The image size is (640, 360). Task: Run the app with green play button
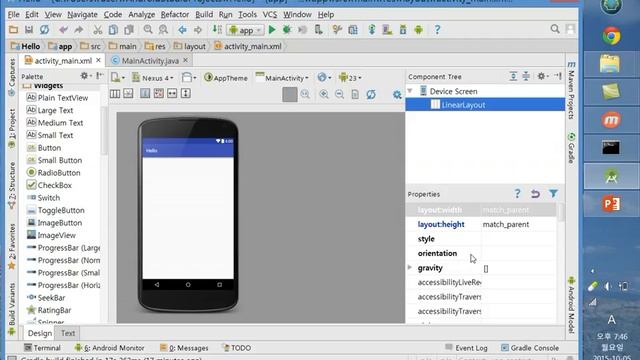coord(272,30)
